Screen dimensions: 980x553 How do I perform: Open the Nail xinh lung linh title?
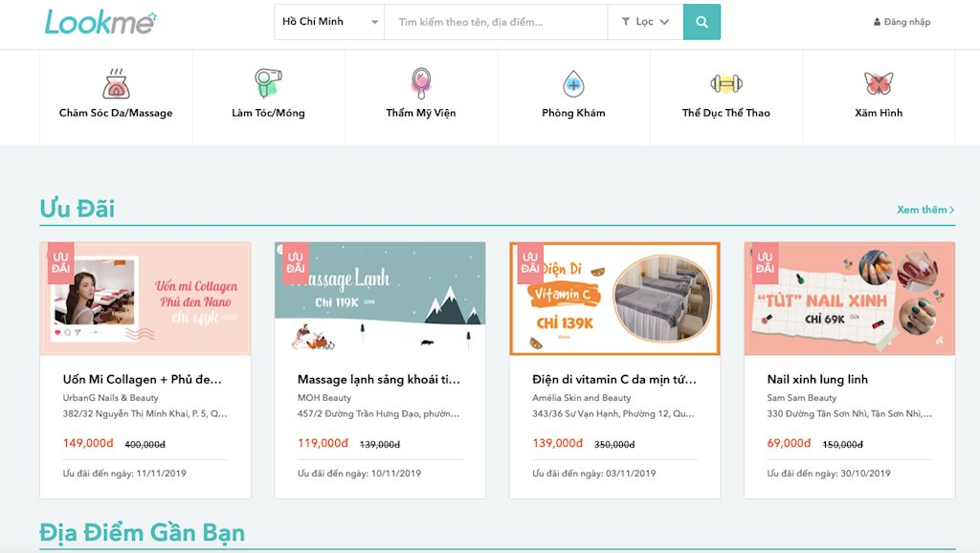tap(817, 379)
